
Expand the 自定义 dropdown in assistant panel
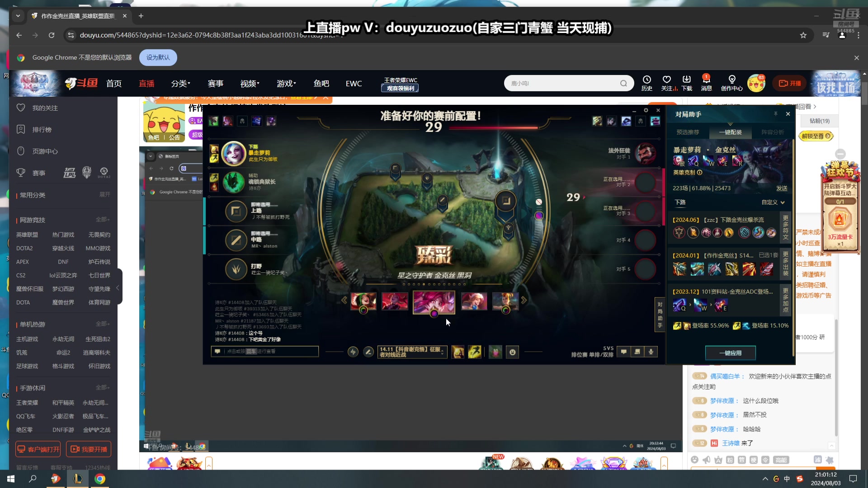(773, 202)
